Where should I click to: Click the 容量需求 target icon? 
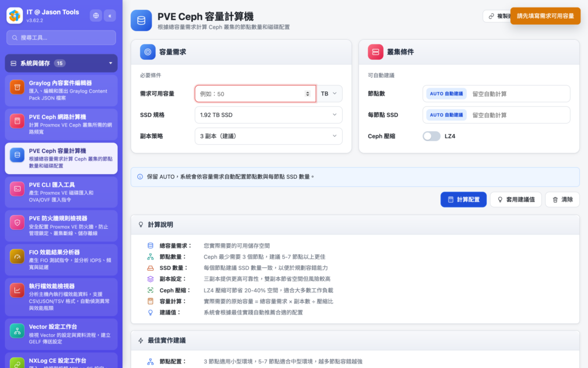coord(148,52)
